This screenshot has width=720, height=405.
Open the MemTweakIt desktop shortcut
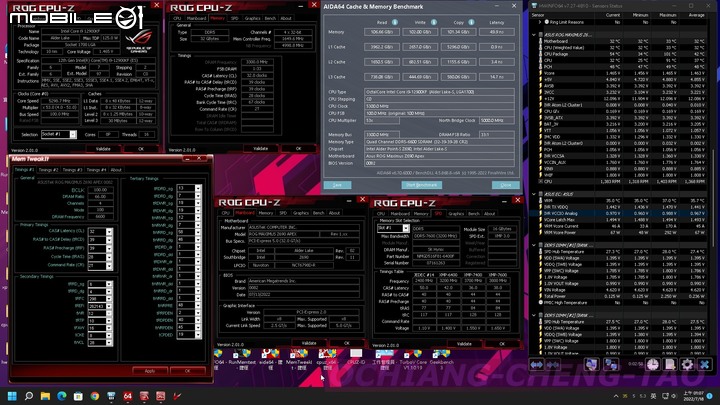pos(299,358)
